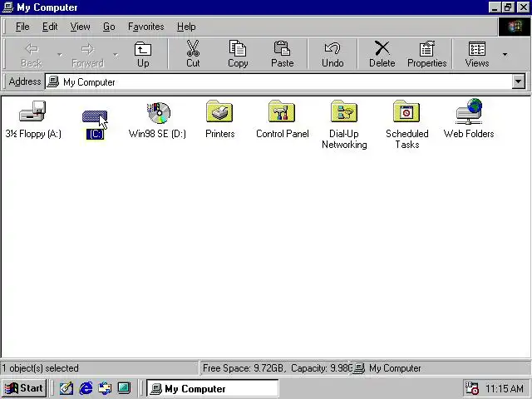Click the Delete toolbar button
Screen dimensions: 532x399
[382, 54]
